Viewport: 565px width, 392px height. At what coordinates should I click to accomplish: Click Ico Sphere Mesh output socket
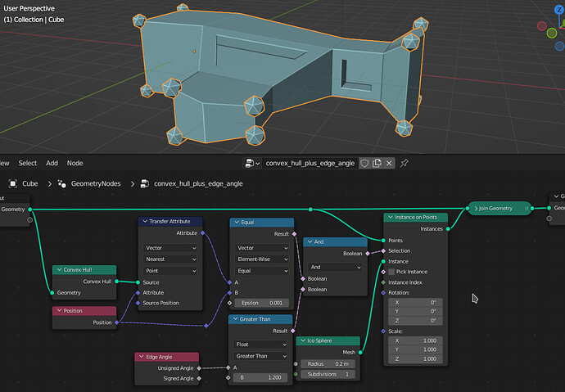360,353
